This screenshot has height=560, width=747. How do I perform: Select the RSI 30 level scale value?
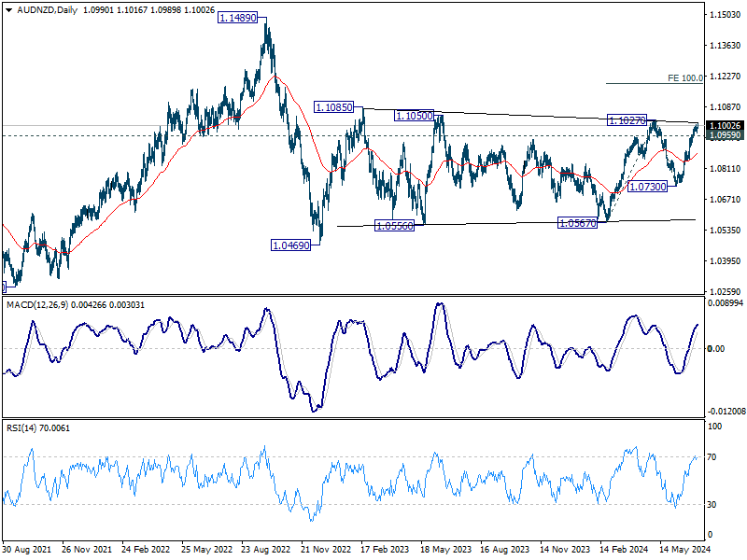pos(712,505)
